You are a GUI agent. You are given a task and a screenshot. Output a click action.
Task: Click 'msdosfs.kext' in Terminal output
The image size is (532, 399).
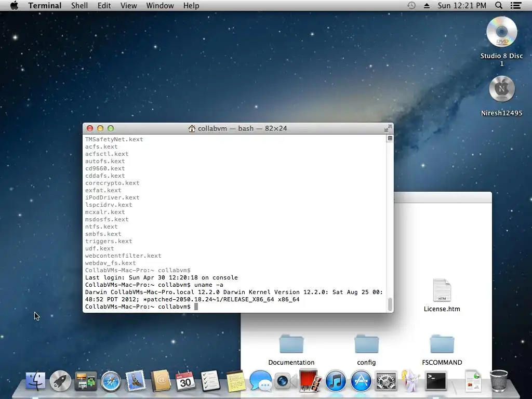107,220
